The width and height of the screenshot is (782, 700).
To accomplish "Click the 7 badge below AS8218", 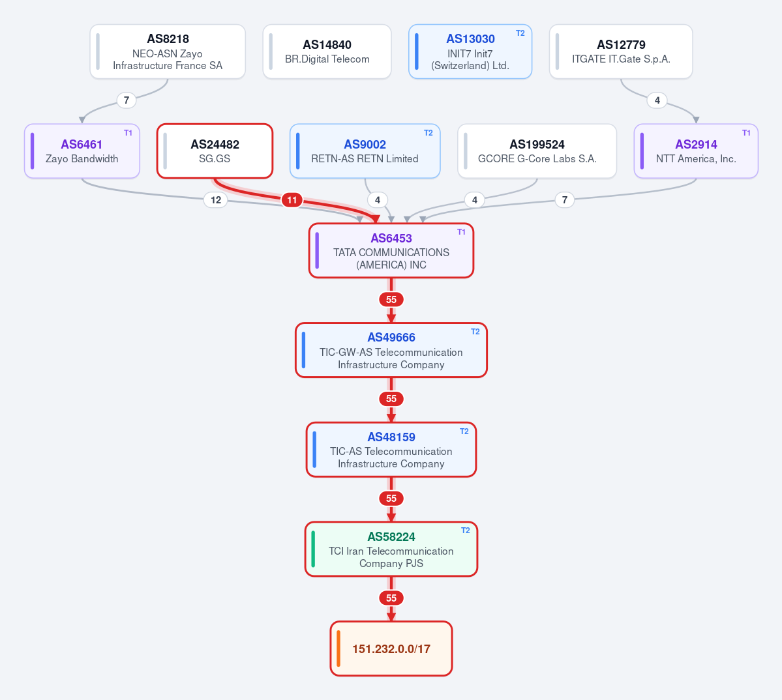I will (127, 100).
